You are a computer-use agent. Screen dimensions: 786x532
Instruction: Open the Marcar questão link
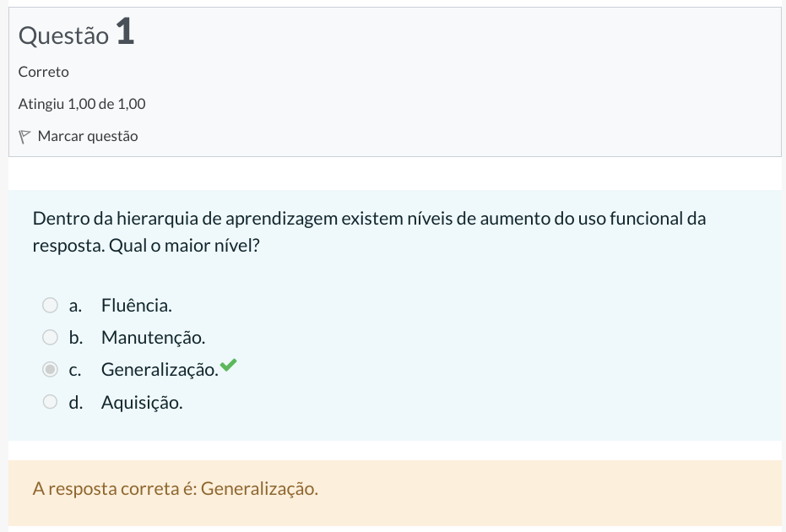pyautogui.click(x=88, y=136)
